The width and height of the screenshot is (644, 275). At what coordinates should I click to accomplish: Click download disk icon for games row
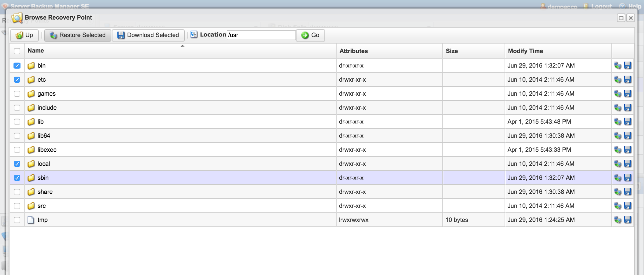point(627,94)
